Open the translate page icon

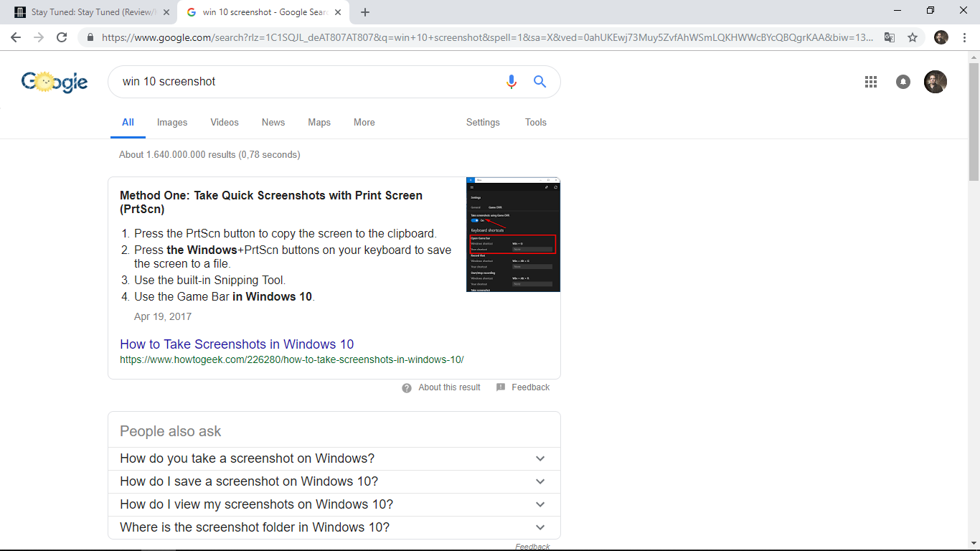pos(890,37)
